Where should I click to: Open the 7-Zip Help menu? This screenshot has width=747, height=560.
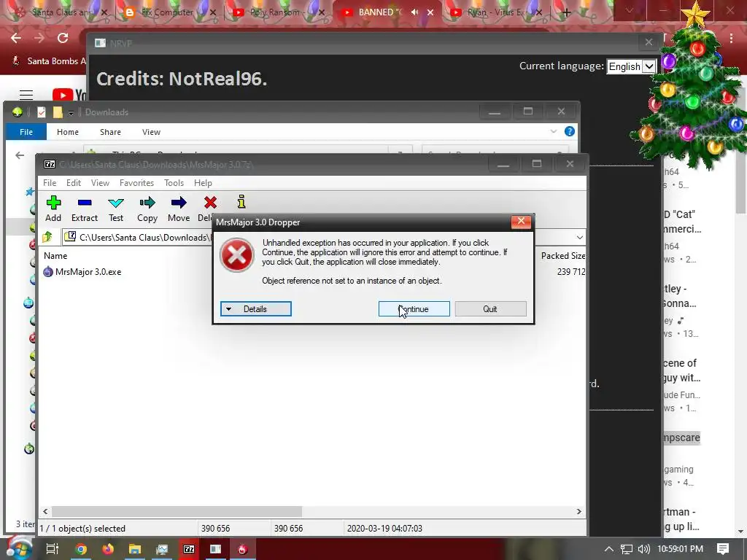203,183
